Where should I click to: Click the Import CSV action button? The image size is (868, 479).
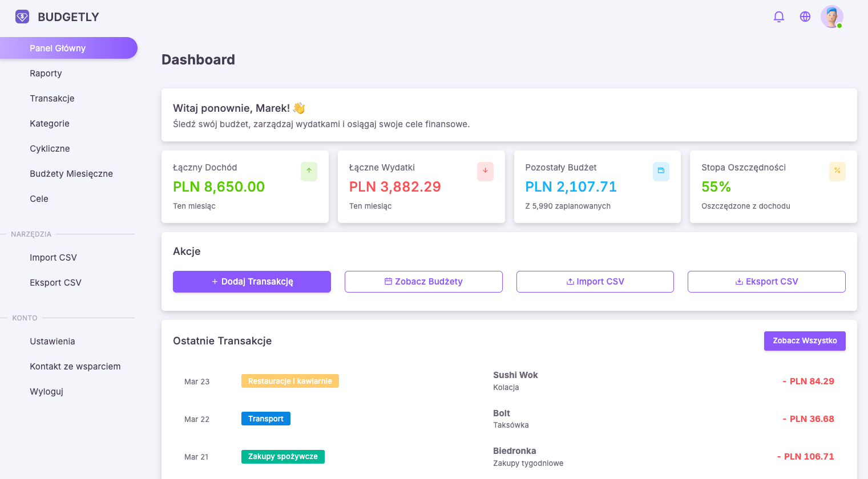coord(595,282)
